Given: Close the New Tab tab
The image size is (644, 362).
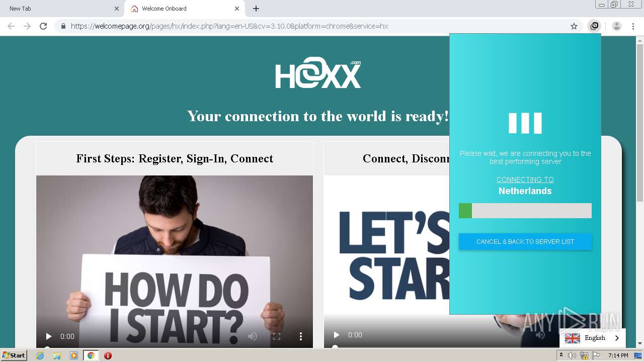Looking at the screenshot, I should 116,9.
